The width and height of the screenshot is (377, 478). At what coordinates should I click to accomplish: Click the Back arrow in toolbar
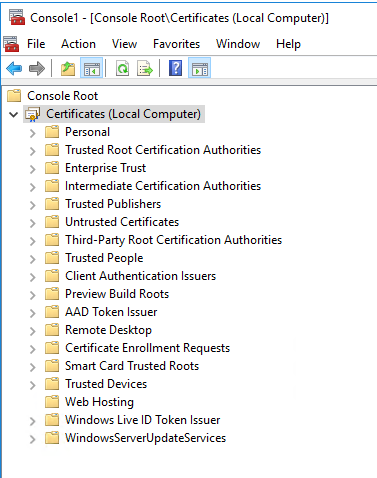coord(14,69)
